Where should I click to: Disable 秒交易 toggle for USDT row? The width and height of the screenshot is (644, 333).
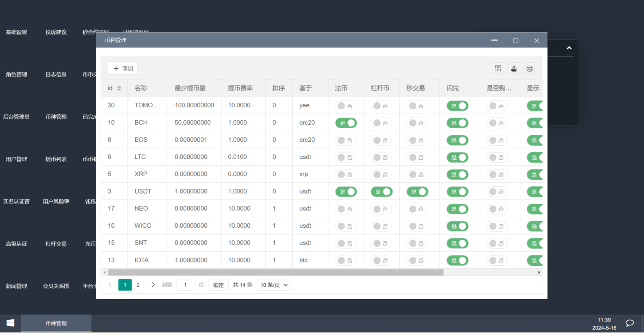(417, 192)
